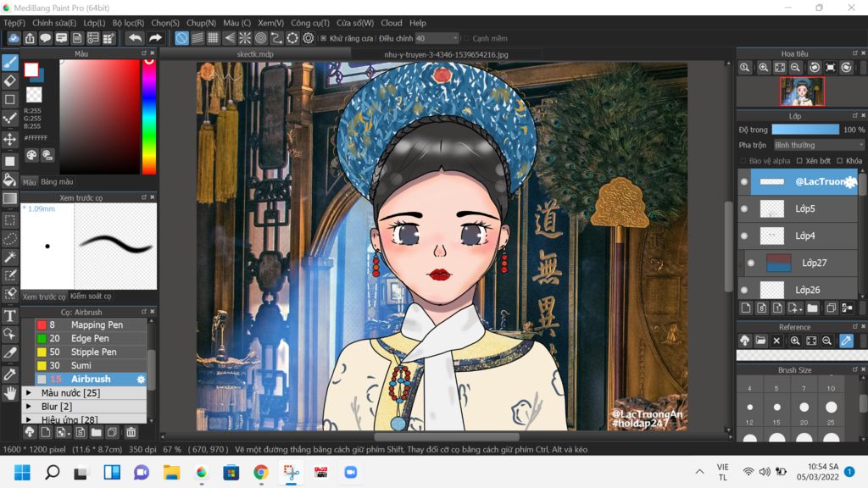
Task: Click the Độ trong opacity slider
Action: point(805,130)
